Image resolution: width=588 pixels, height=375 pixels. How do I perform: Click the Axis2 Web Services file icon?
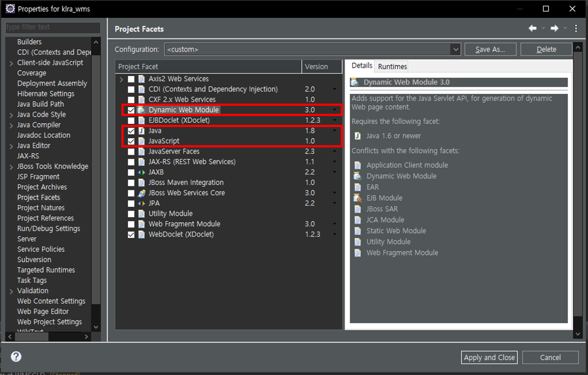pyautogui.click(x=141, y=79)
